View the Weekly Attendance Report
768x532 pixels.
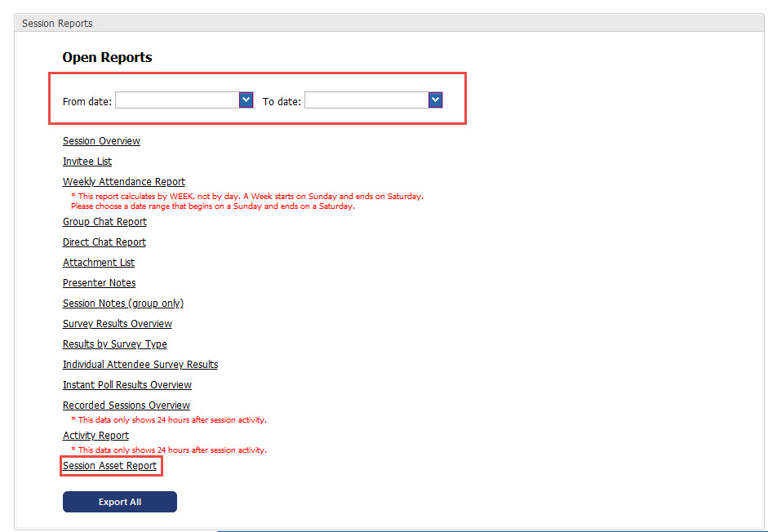124,182
